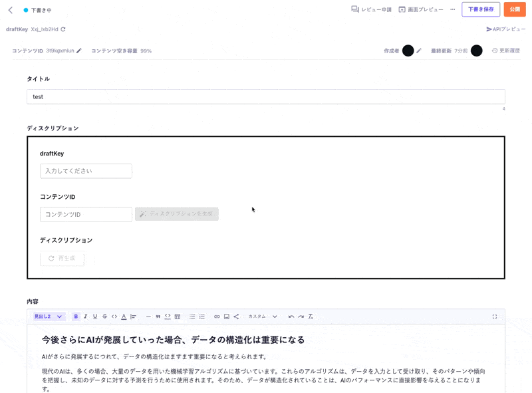Pick a text color in the editor toolbar
This screenshot has width=532, height=393.
[x=124, y=317]
